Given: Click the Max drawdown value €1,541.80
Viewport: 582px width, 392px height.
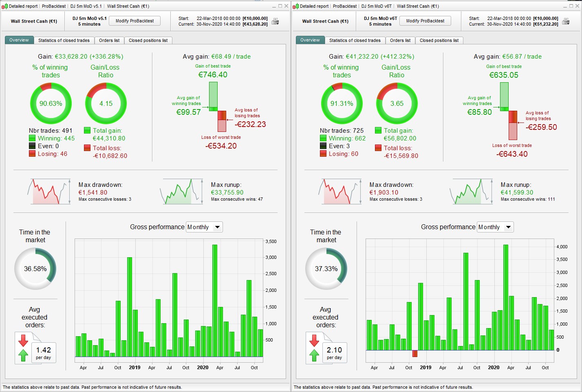Looking at the screenshot, I should [x=93, y=193].
